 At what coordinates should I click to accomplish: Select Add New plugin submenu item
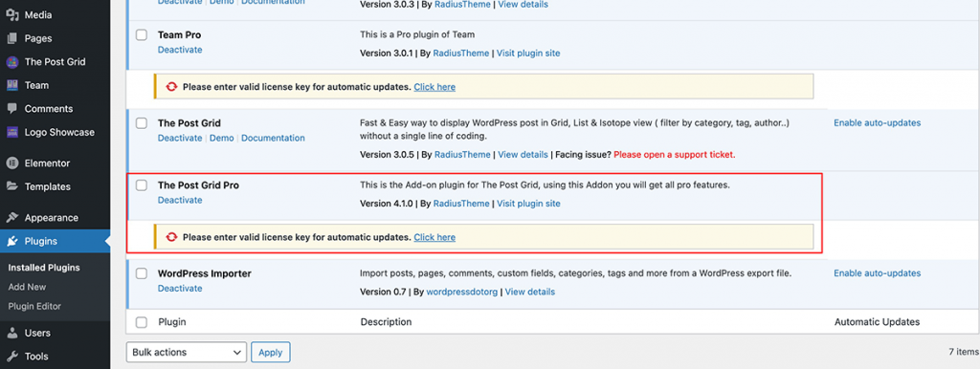(x=27, y=287)
